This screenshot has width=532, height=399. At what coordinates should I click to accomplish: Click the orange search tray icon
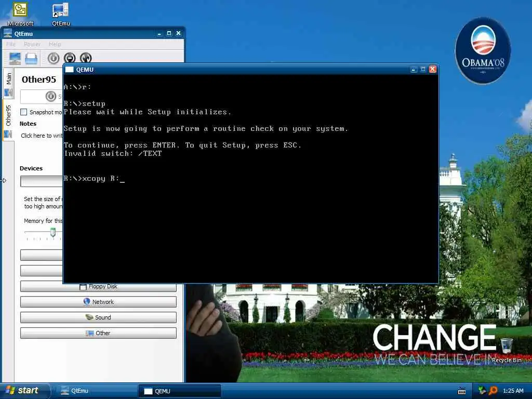click(x=493, y=391)
